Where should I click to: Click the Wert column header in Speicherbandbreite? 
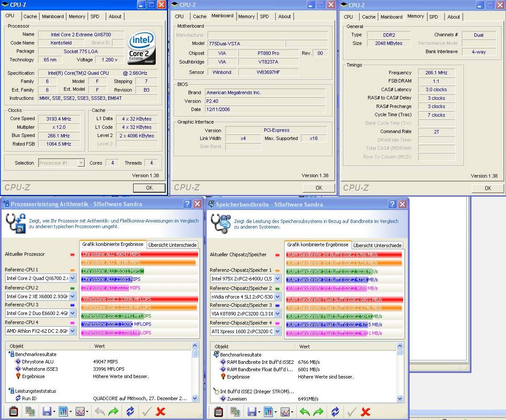click(x=346, y=347)
